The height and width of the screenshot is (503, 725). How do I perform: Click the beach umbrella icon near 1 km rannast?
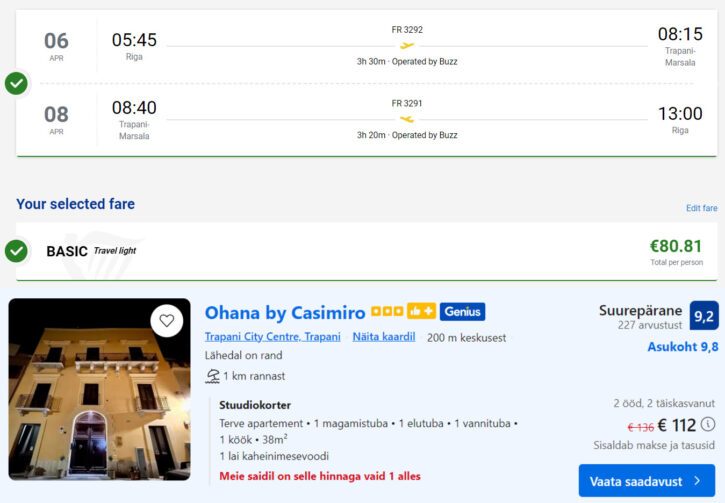pos(212,376)
